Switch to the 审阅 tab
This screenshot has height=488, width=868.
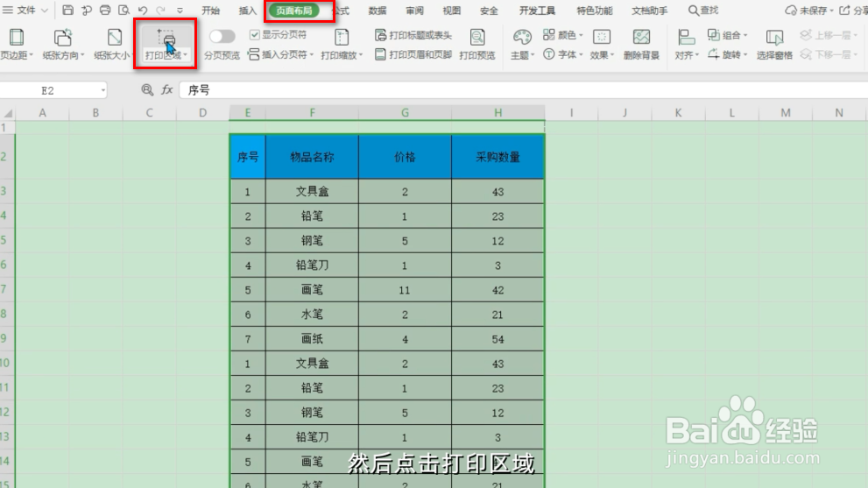(414, 11)
